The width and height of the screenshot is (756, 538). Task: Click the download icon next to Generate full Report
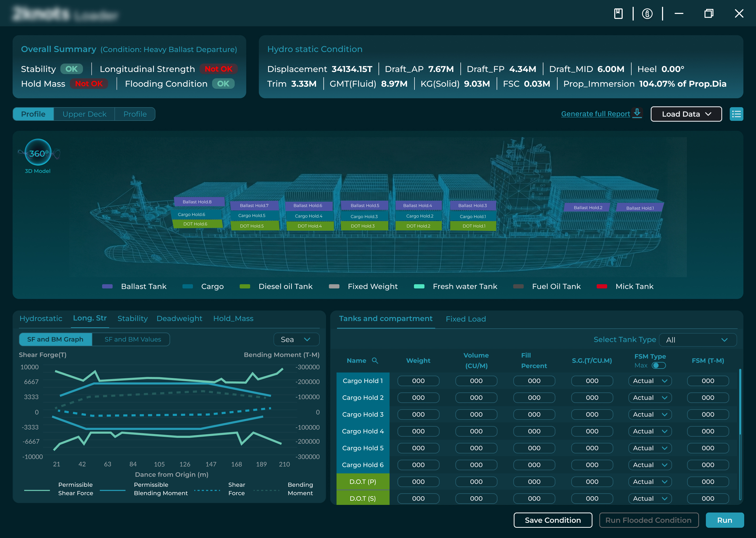(x=637, y=113)
